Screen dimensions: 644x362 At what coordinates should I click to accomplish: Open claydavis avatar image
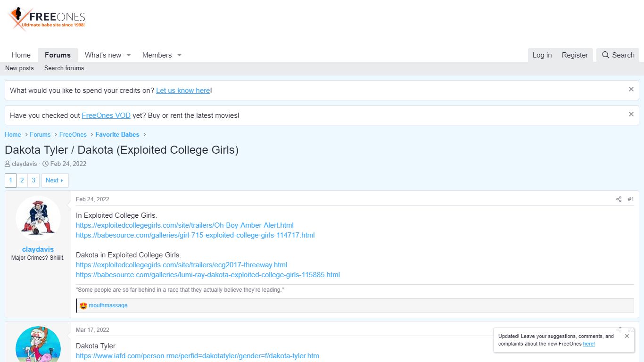[38, 218]
